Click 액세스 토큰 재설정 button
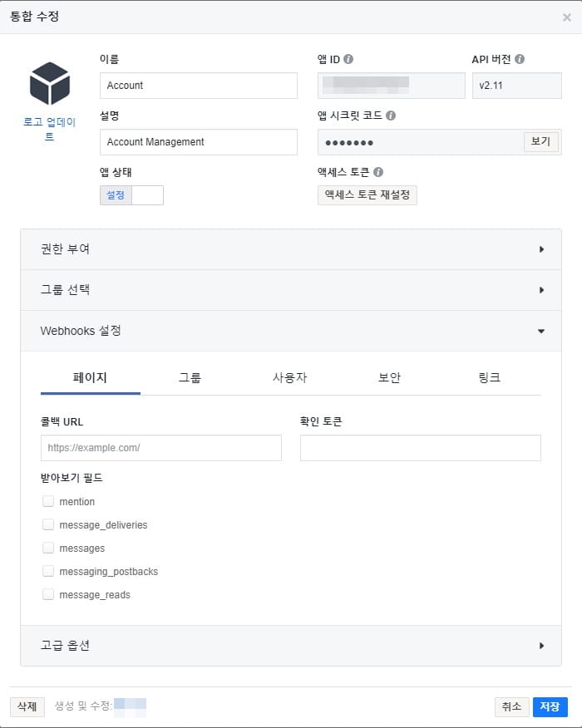Screen dimensions: 582x728 367,195
